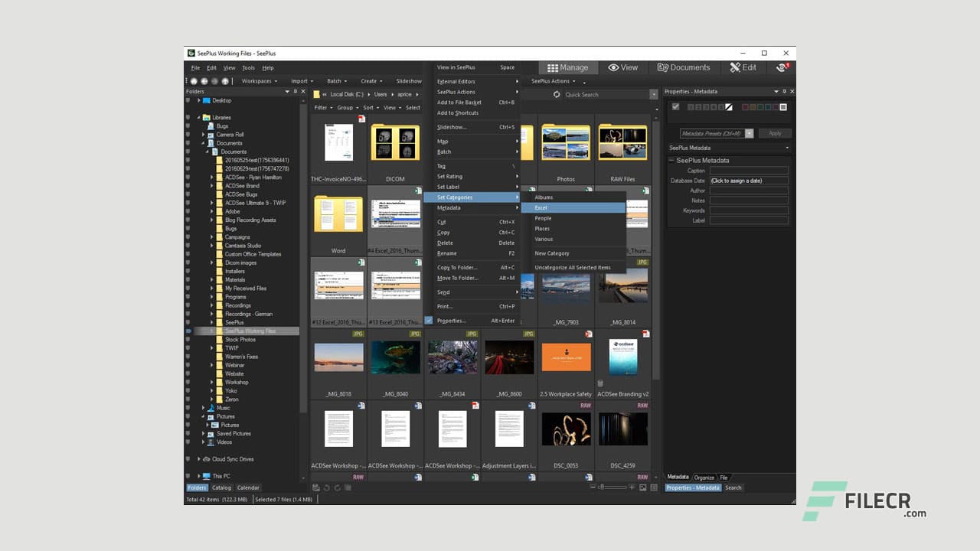The image size is (980, 551).
Task: Toggle the tagged checkbox in Properties panel
Action: coord(675,107)
